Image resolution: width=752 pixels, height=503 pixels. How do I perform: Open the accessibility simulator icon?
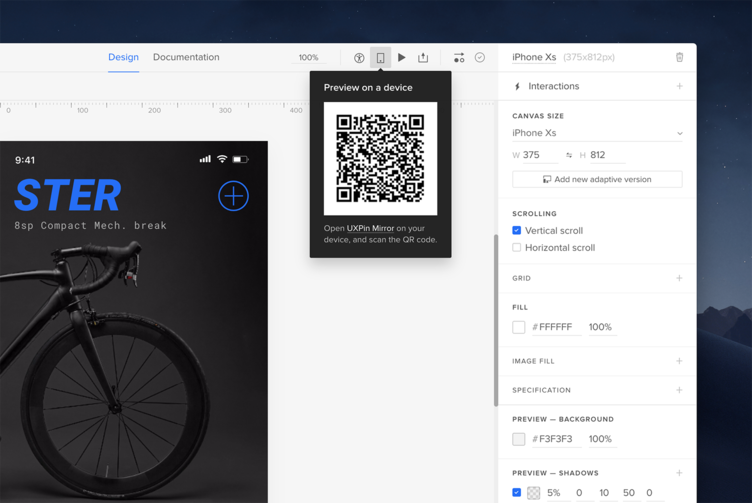pyautogui.click(x=359, y=58)
